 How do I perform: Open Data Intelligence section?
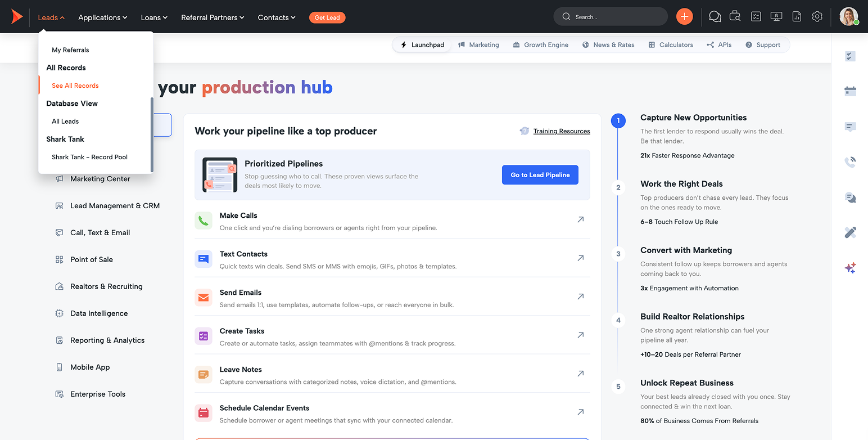[x=99, y=313]
